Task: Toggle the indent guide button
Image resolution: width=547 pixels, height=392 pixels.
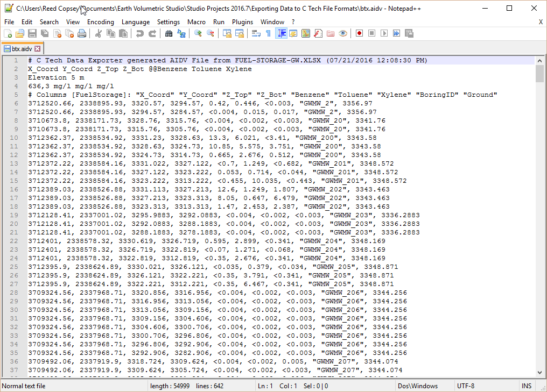Action: 281,33
